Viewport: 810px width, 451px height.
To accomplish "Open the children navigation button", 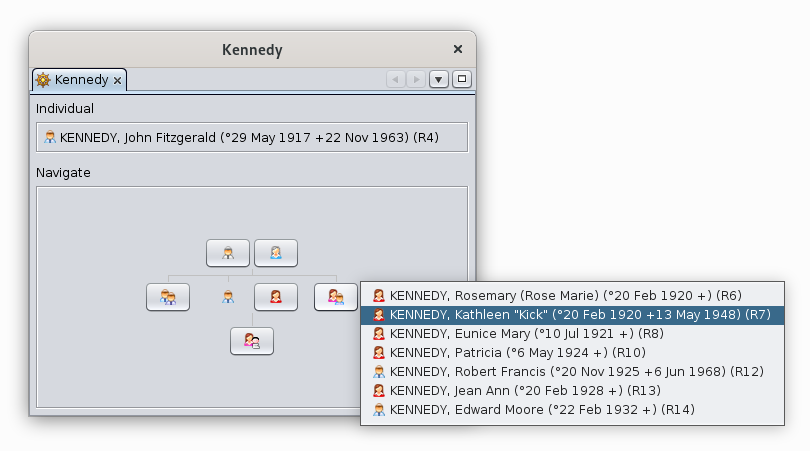I will (252, 341).
